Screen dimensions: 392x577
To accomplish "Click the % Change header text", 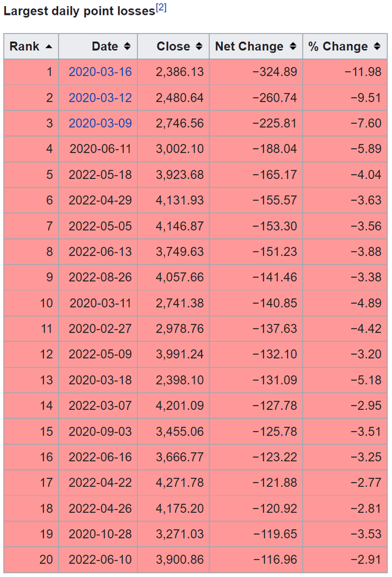I will [338, 47].
